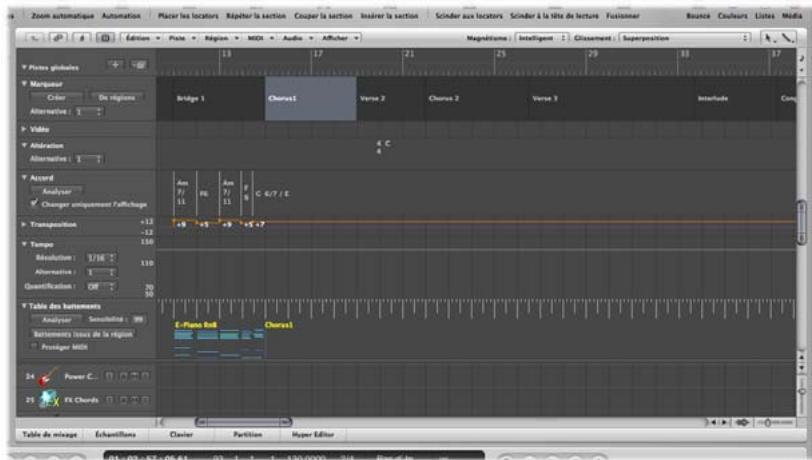Open the Hyper Editor tab
This screenshot has height=460, width=812.
313,435
